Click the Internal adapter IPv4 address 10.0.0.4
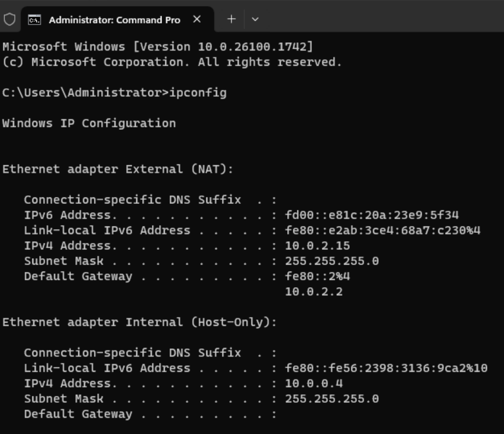504x434 pixels. tap(313, 383)
